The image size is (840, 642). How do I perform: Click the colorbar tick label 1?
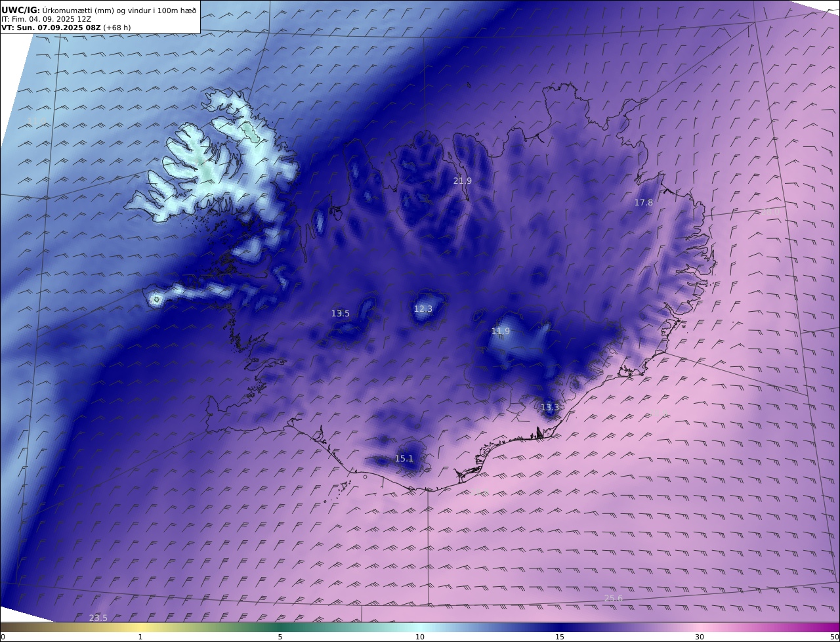point(140,637)
